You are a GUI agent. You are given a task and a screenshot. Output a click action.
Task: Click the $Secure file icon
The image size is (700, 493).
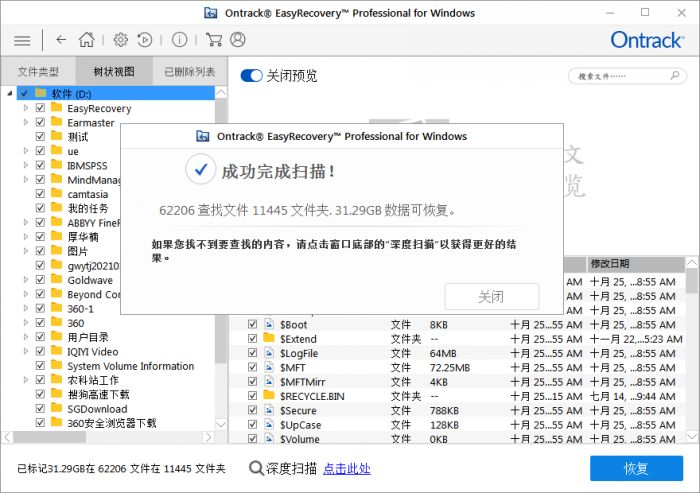[269, 410]
